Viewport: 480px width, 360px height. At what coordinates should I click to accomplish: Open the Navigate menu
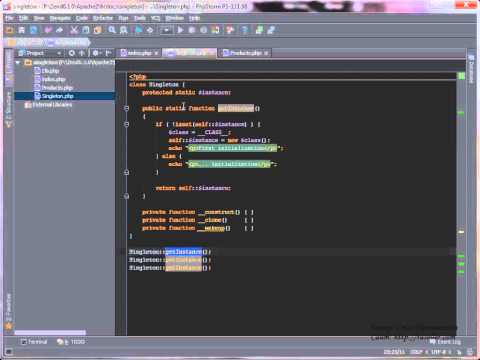click(60, 18)
